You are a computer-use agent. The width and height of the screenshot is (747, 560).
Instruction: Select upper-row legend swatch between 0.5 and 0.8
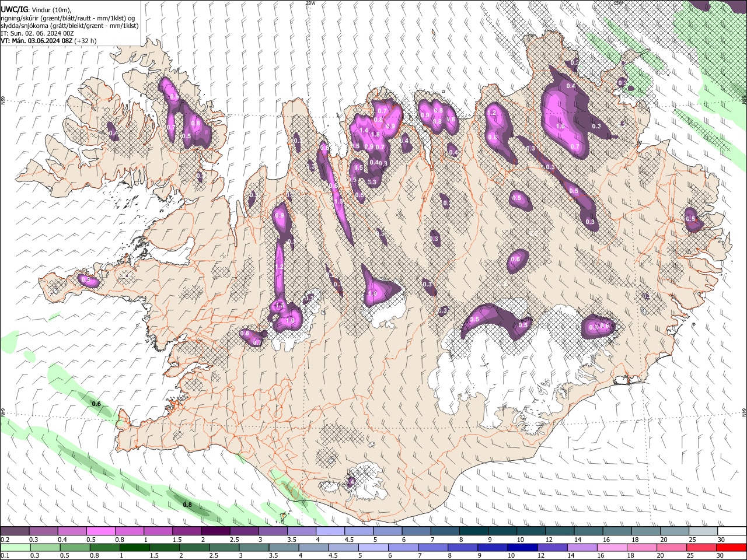(x=100, y=531)
